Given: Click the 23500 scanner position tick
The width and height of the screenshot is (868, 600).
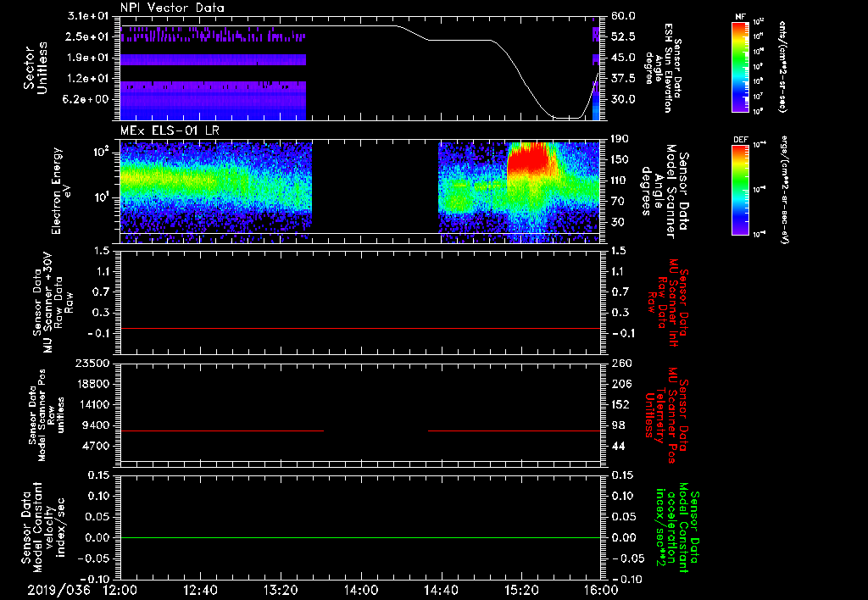Looking at the screenshot, I should click(x=92, y=363).
